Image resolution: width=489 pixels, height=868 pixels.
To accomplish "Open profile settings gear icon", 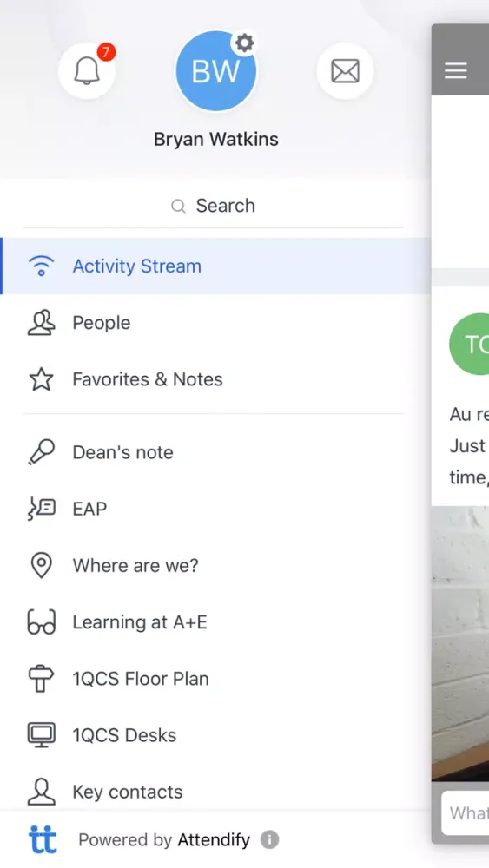I will tap(244, 43).
